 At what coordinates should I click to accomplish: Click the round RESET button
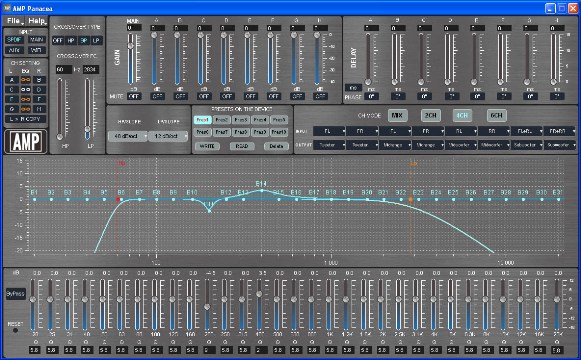[x=15, y=330]
